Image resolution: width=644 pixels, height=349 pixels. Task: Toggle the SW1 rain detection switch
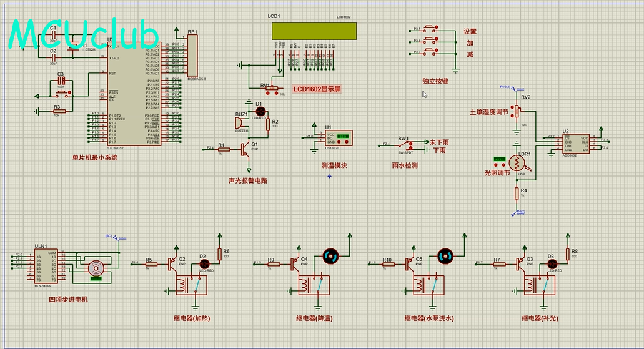404,145
